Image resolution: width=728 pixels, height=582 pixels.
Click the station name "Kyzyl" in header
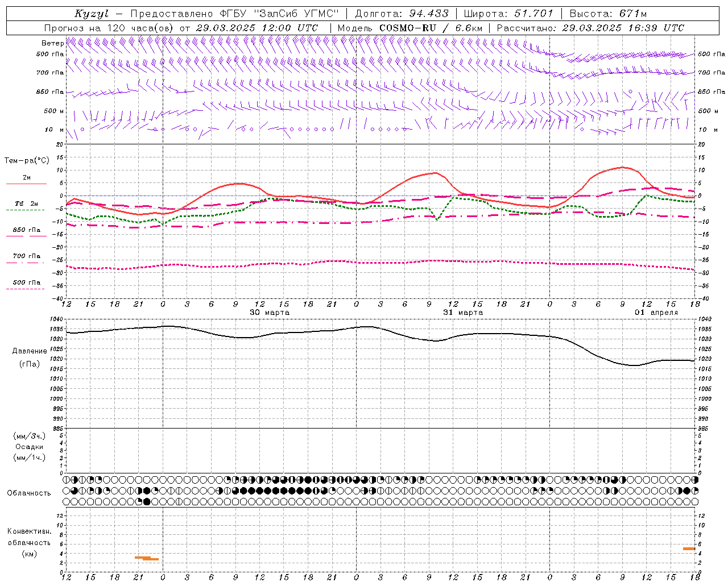click(92, 14)
